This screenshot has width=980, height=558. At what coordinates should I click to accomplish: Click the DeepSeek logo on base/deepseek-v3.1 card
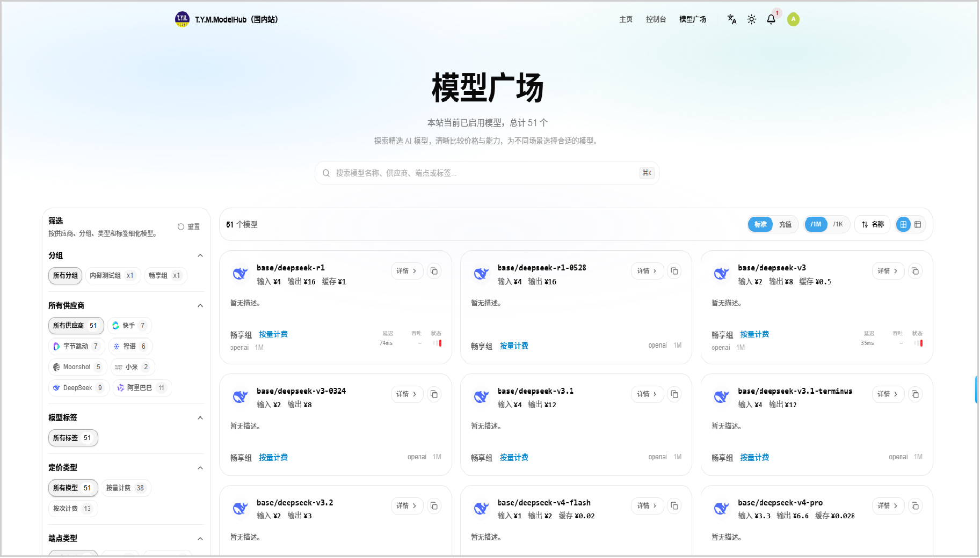tap(481, 397)
